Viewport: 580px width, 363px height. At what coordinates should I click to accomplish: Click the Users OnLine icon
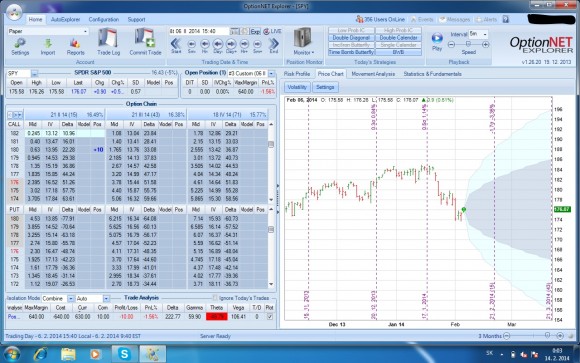(359, 19)
